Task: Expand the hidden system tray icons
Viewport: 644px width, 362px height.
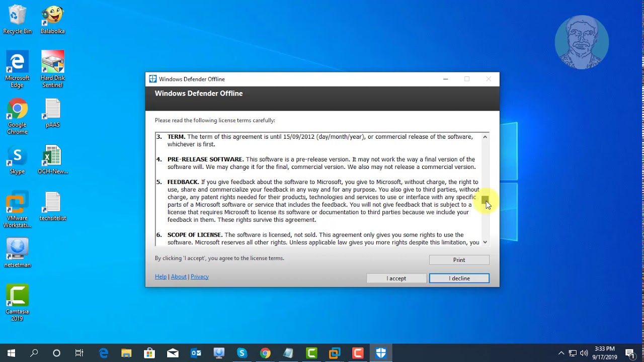Action: point(561,353)
